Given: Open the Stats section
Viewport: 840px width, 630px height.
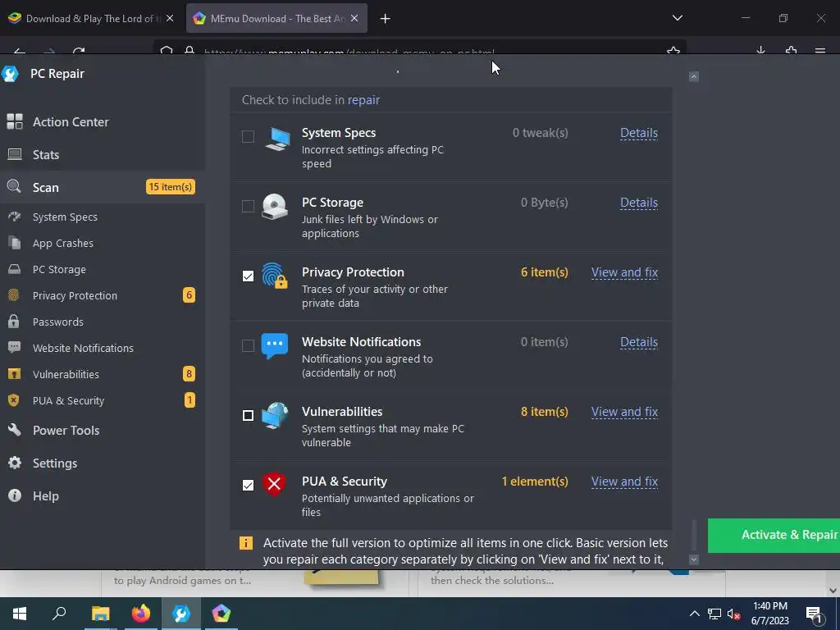Looking at the screenshot, I should [46, 155].
